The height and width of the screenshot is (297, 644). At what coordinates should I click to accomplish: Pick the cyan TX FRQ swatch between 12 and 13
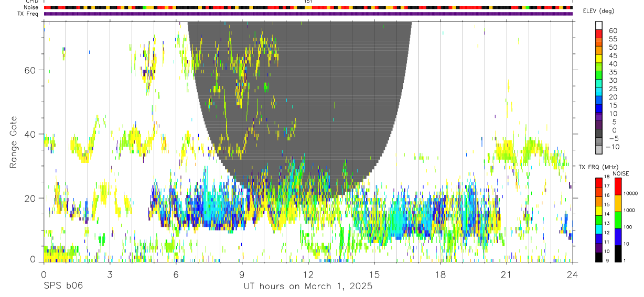(x=599, y=229)
